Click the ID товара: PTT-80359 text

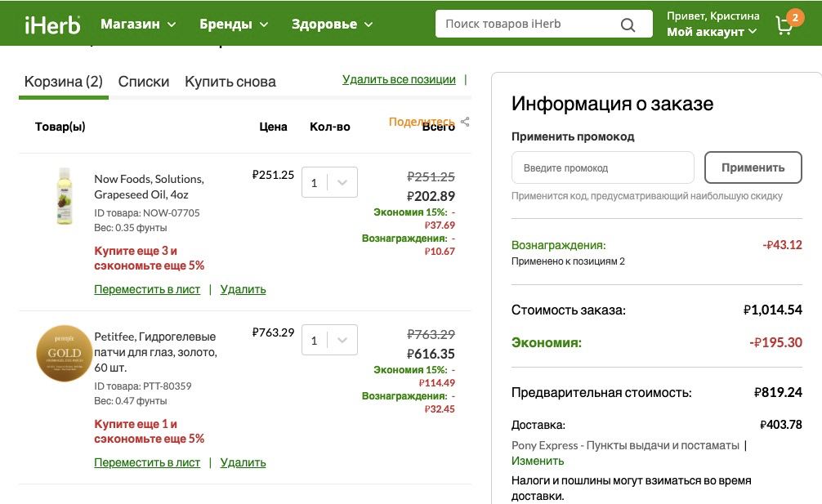[x=143, y=386]
